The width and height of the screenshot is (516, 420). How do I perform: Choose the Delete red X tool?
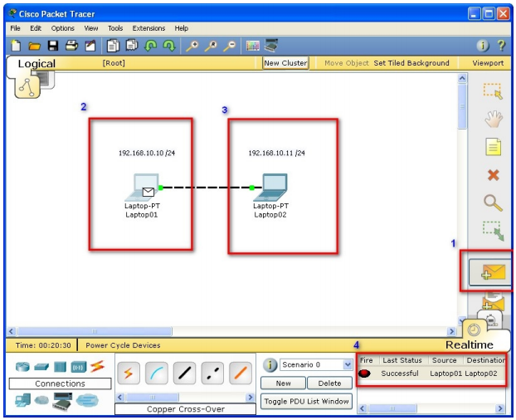pos(494,175)
